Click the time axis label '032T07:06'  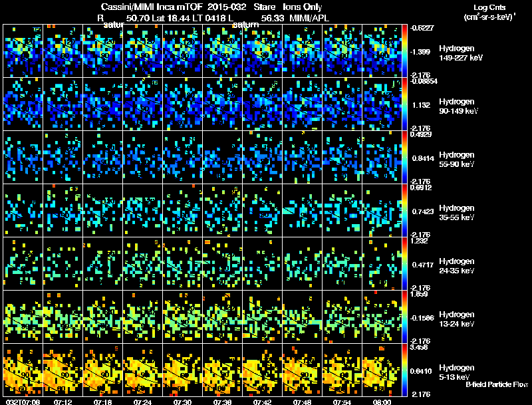click(23, 402)
